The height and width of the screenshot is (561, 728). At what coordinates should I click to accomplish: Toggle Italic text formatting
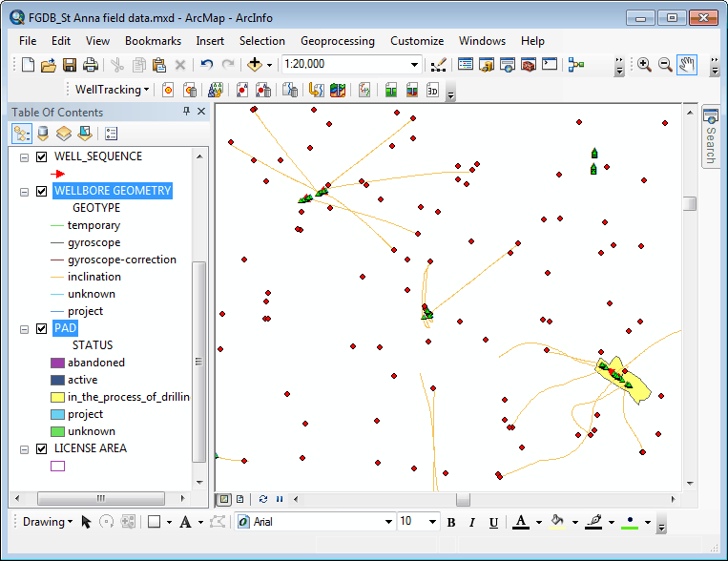[472, 523]
